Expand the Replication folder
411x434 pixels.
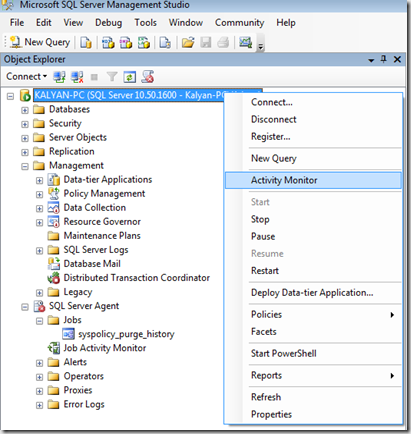click(x=25, y=152)
